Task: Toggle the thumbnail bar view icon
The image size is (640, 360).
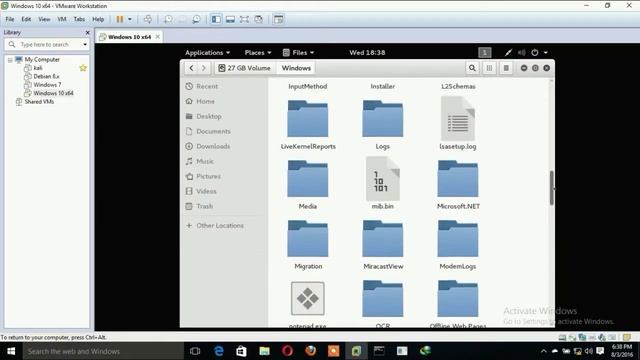Action: point(230,19)
